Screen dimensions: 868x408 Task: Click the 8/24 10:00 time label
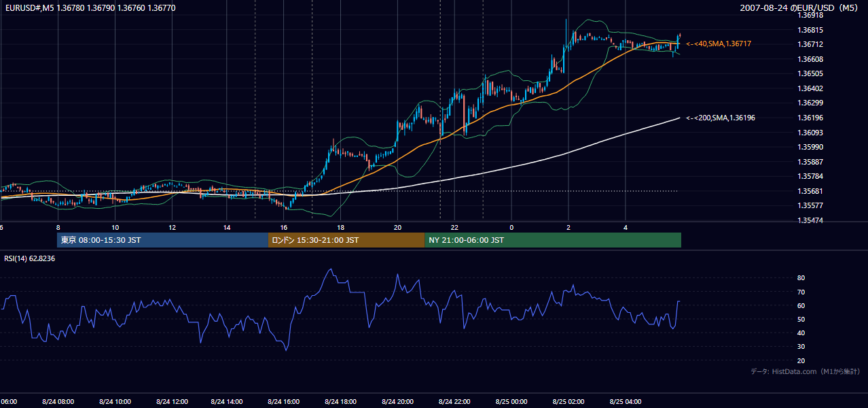point(115,401)
